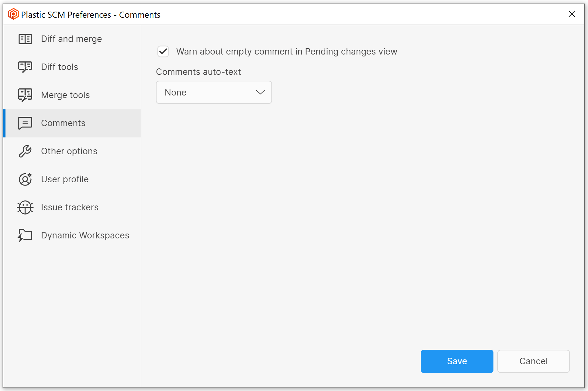The height and width of the screenshot is (391, 588).
Task: Toggle the empty comment warning checkbox
Action: (x=163, y=51)
